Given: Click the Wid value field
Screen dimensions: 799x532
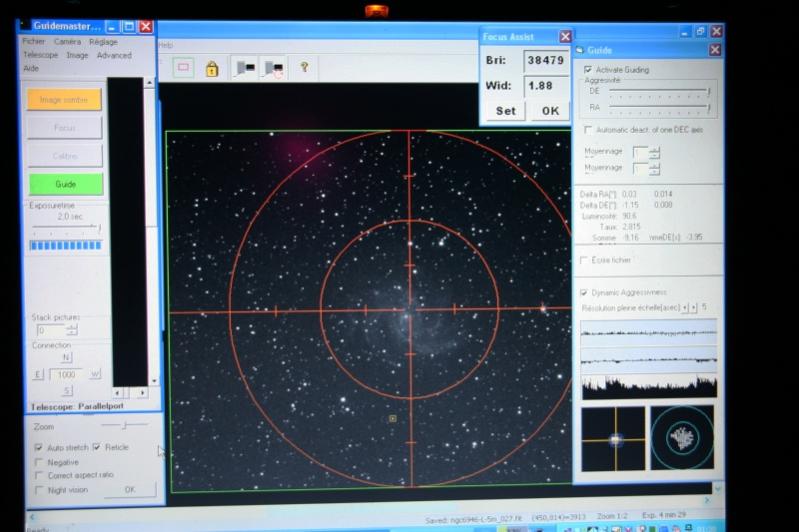Looking at the screenshot, I should pyautogui.click(x=546, y=86).
